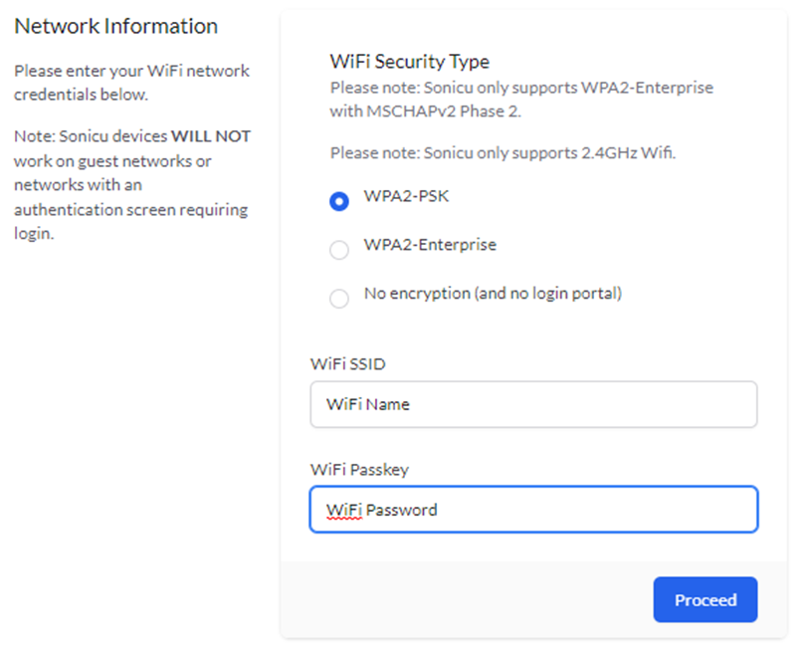Image resolution: width=812 pixels, height=667 pixels.
Task: Select No encryption (and no login portal)
Action: pyautogui.click(x=338, y=298)
